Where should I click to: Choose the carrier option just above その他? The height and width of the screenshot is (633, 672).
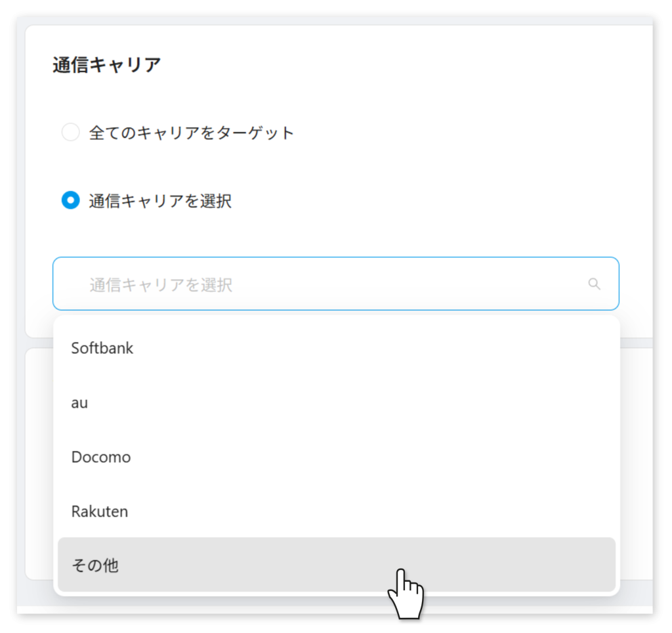pyautogui.click(x=100, y=512)
